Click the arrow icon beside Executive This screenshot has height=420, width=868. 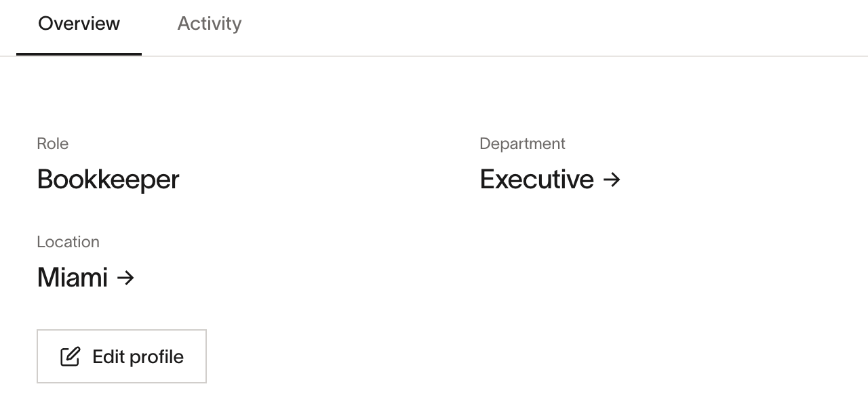(612, 180)
